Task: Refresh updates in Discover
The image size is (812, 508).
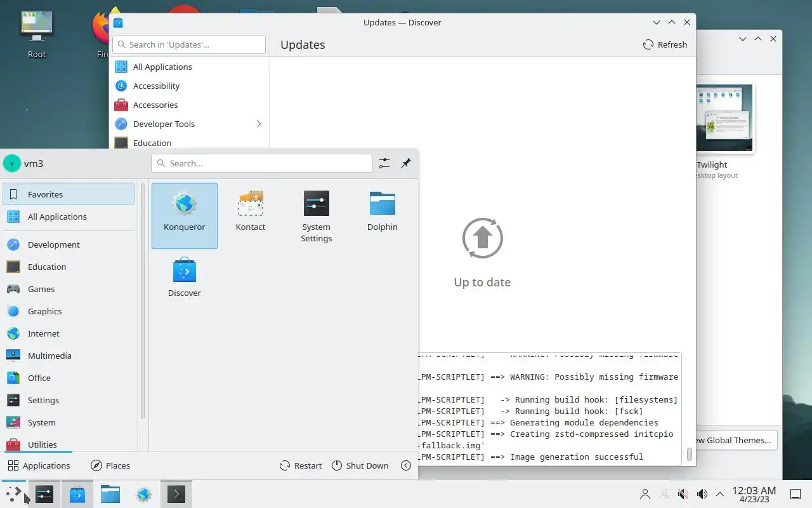Action: [x=665, y=44]
